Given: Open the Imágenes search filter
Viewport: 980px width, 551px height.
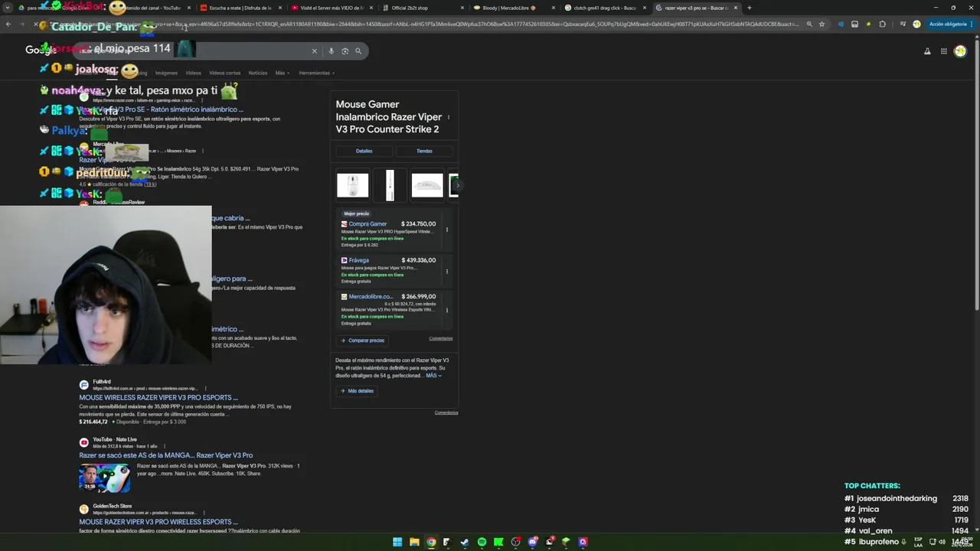Looking at the screenshot, I should tap(166, 73).
